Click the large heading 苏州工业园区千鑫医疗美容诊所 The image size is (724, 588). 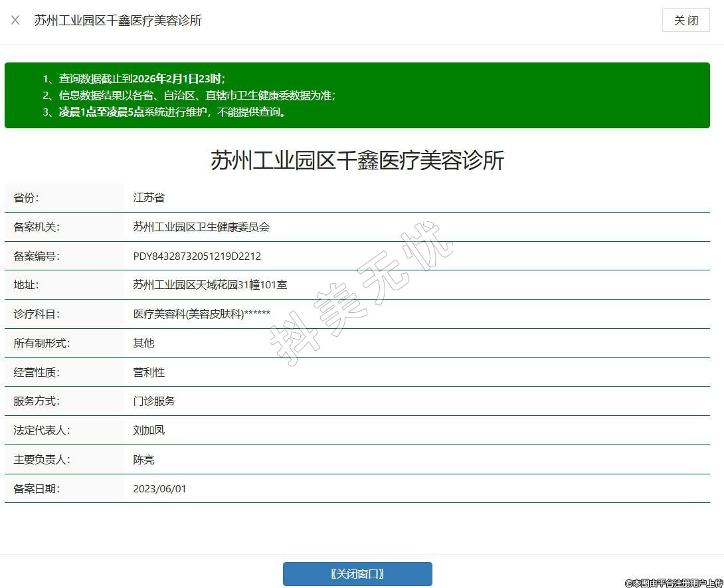pyautogui.click(x=357, y=161)
